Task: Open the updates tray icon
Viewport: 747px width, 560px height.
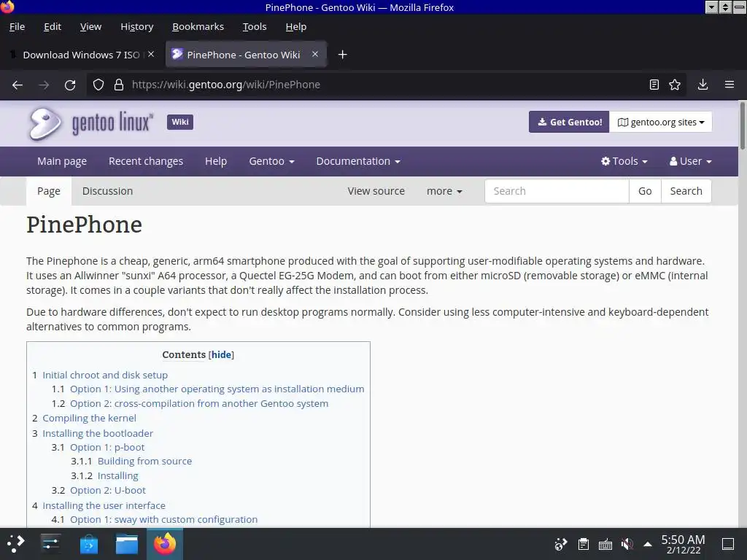Action: click(561, 544)
